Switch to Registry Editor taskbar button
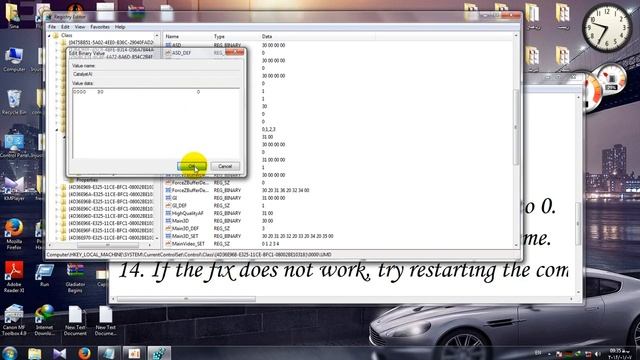640x360 pixels. [x=159, y=353]
